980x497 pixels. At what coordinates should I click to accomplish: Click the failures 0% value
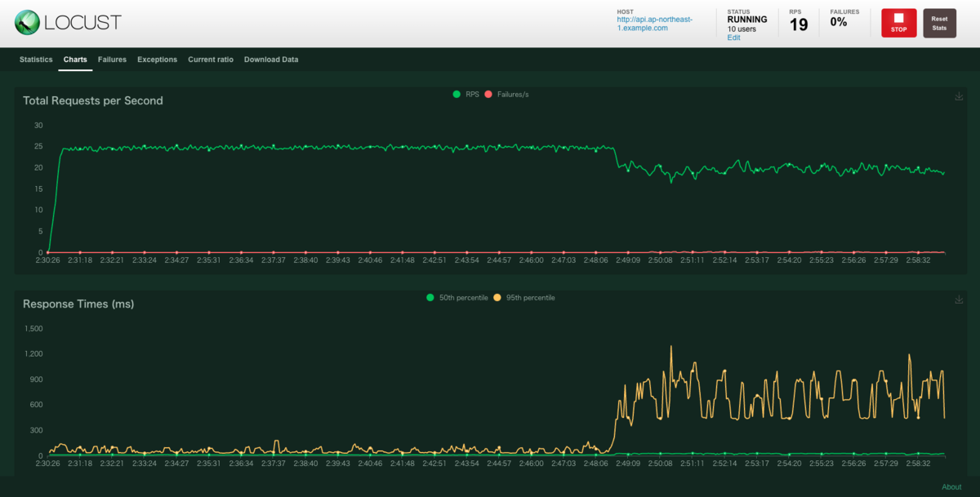(x=839, y=22)
